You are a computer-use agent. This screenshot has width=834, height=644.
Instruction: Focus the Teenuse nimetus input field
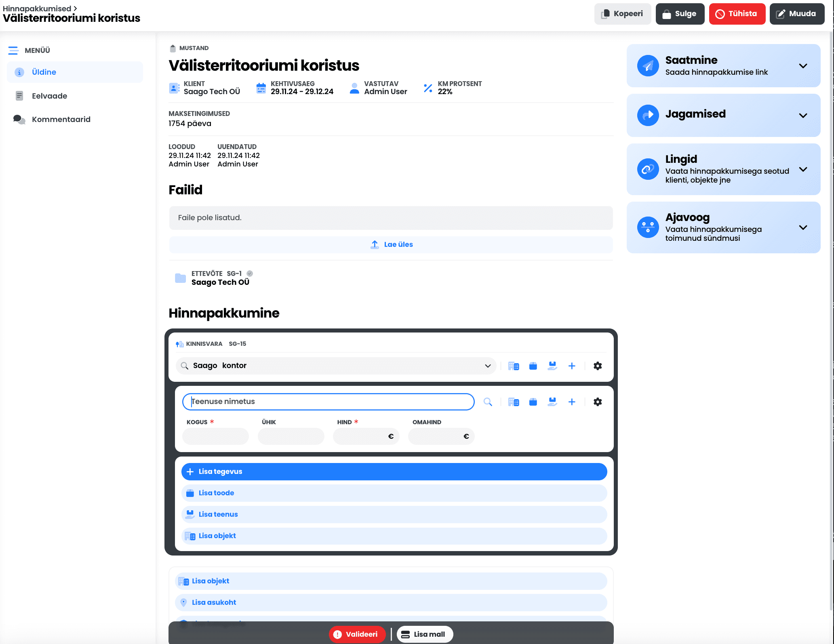pyautogui.click(x=329, y=402)
